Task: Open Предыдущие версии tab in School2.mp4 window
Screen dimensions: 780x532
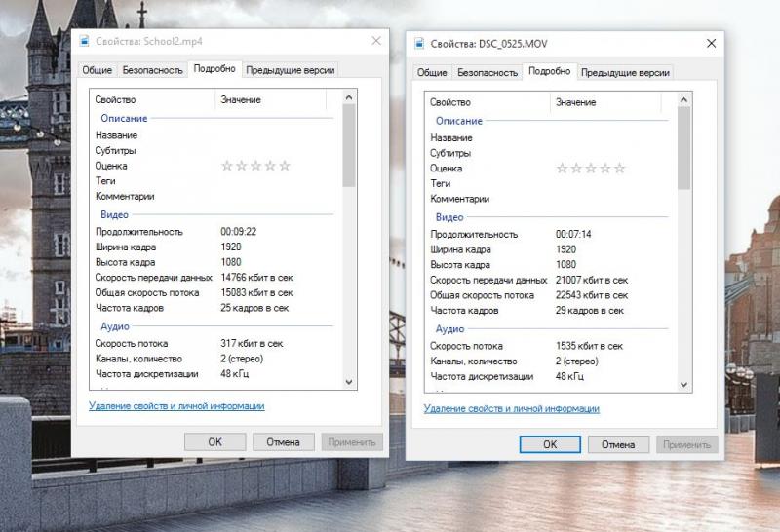Action: pos(290,70)
